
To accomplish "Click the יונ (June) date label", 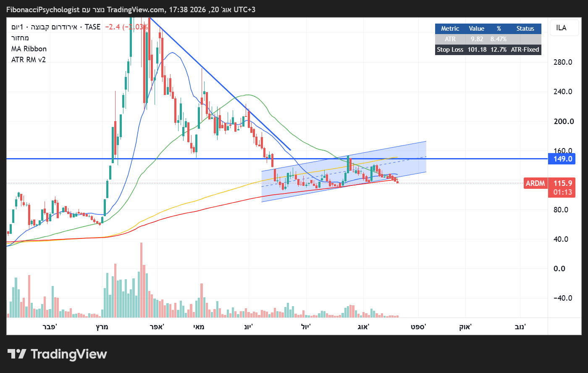I will click(x=249, y=327).
